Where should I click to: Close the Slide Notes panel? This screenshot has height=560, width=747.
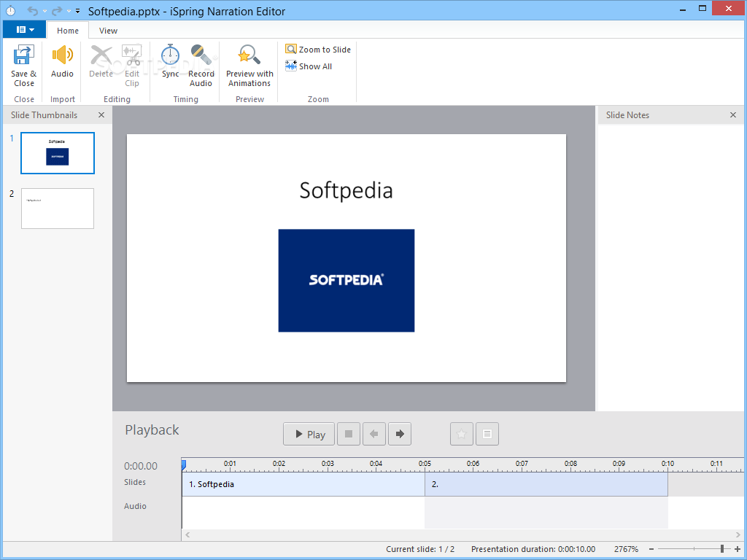pos(733,114)
